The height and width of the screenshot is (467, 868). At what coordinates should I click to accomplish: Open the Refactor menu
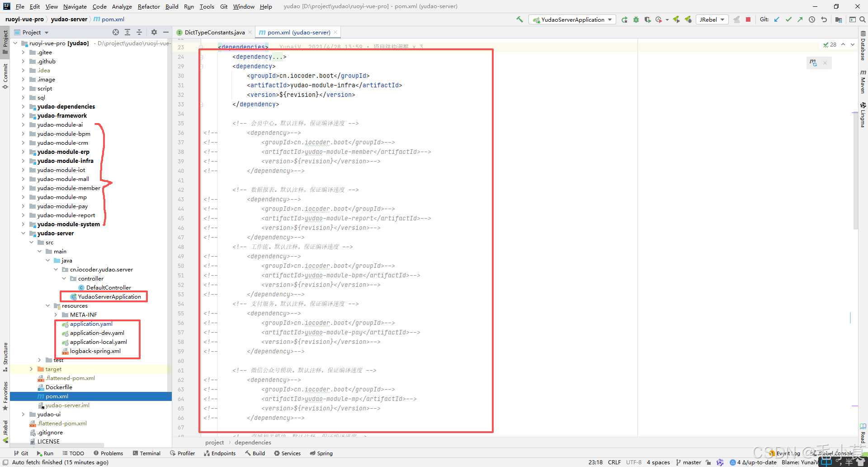click(x=149, y=6)
